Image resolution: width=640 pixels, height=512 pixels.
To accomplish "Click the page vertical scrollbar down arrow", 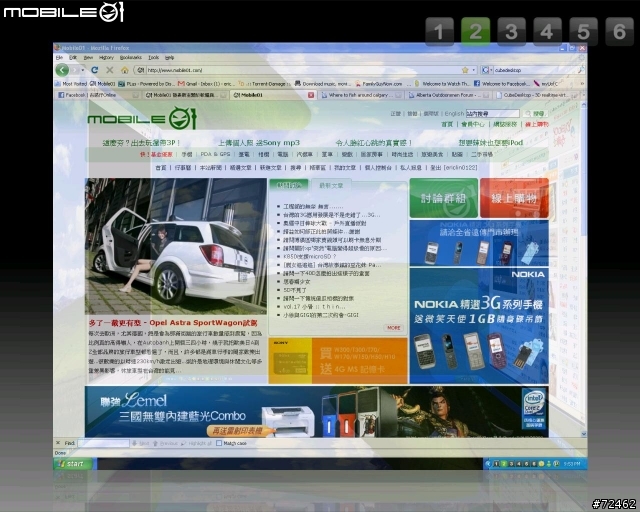I will point(583,434).
